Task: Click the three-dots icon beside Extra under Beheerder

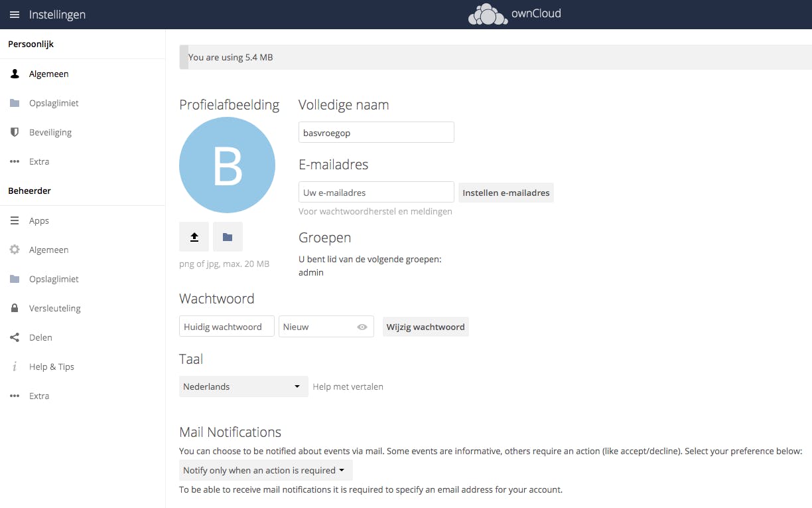Action: pos(15,396)
